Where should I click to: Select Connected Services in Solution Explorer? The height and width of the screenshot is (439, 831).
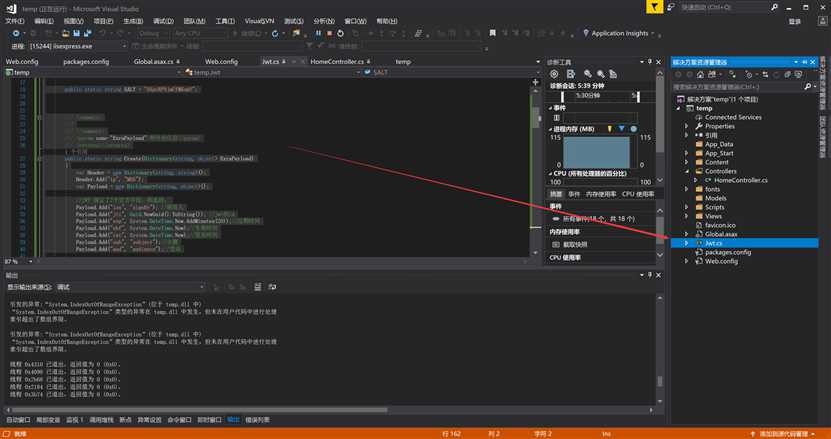733,117
